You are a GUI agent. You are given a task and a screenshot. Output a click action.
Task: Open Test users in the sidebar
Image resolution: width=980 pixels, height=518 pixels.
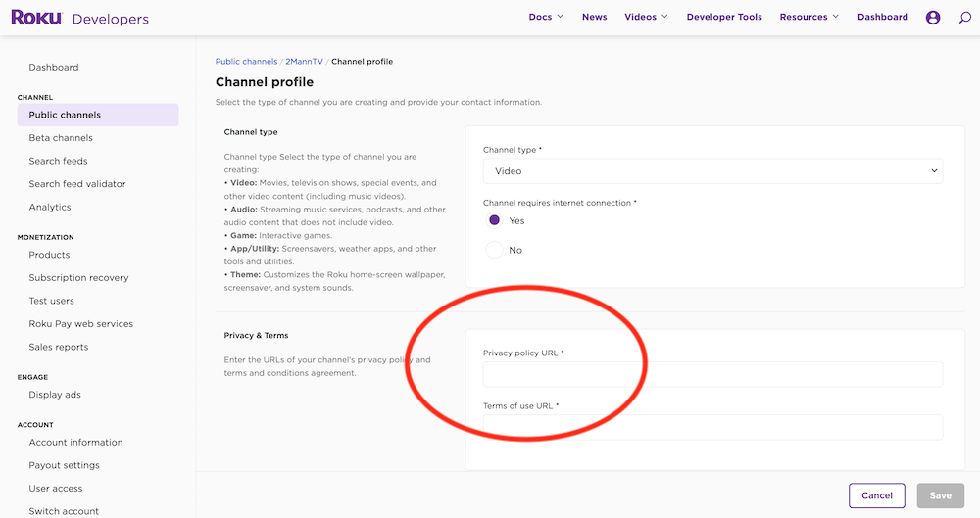click(x=51, y=302)
